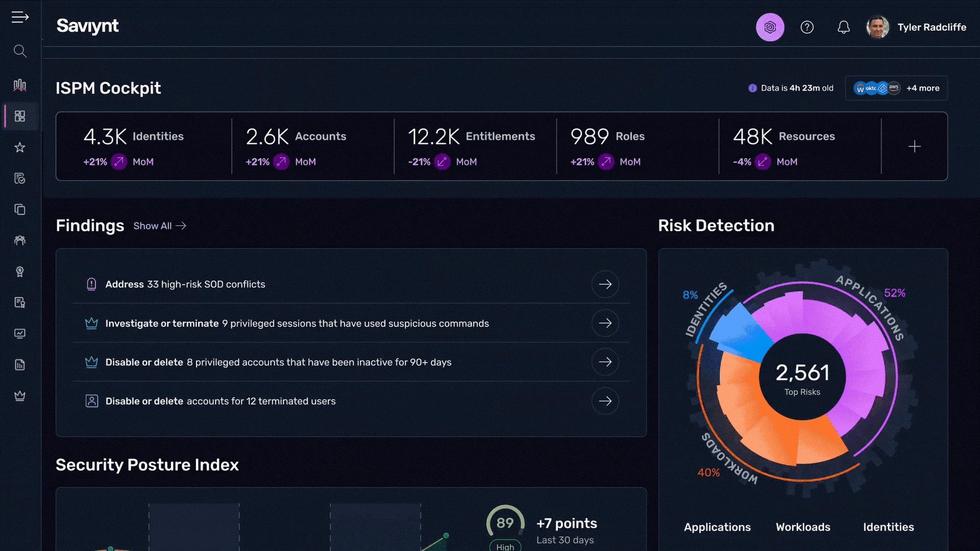Open the crown privileged access sidebar icon

[20, 396]
